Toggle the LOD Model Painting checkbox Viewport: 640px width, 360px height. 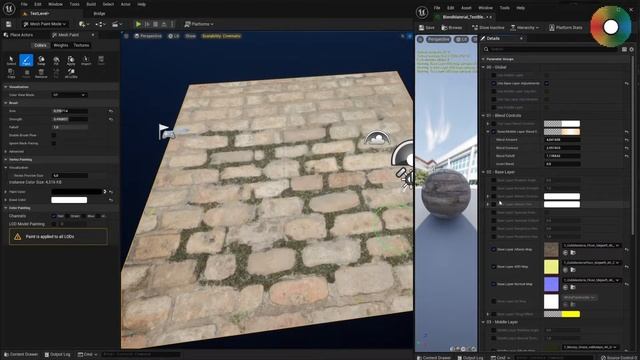point(54,224)
